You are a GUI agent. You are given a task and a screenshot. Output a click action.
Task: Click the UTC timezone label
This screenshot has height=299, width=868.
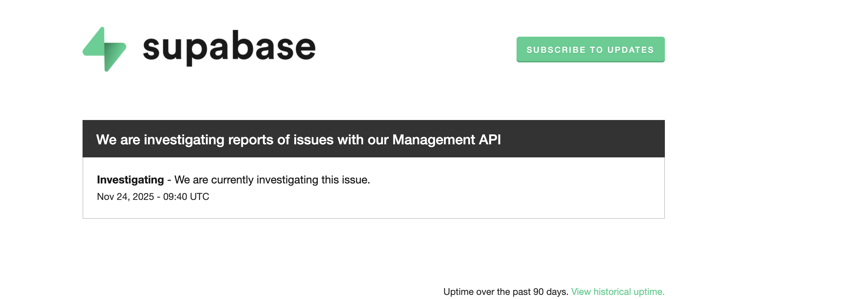click(199, 196)
